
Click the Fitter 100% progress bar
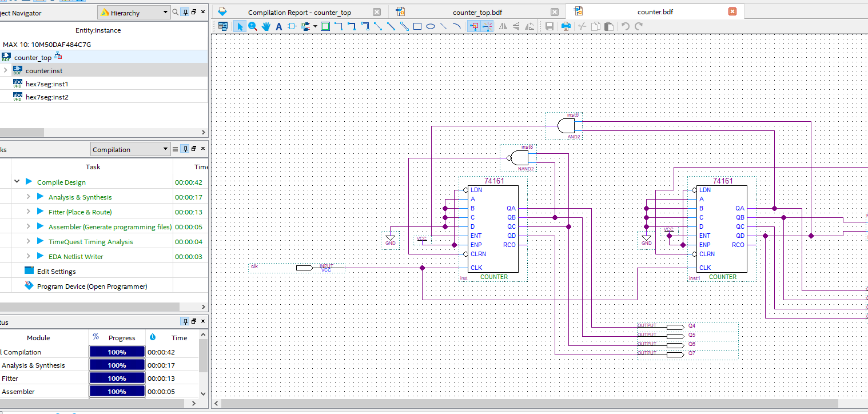click(x=117, y=378)
